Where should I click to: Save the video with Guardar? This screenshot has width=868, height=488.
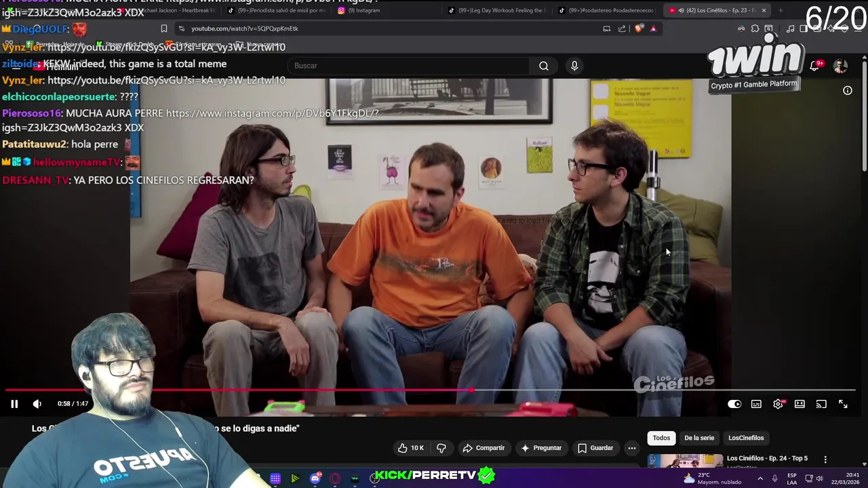click(x=595, y=448)
